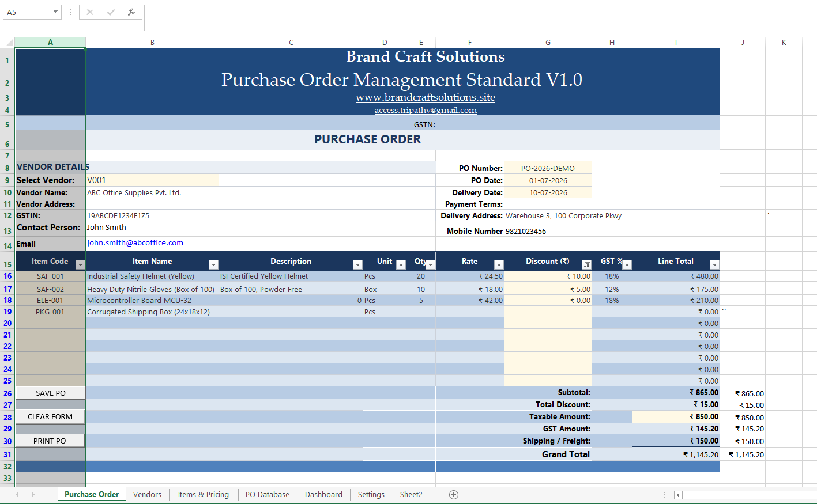Go to the Settings sheet tab
Image resolution: width=817 pixels, height=504 pixels.
click(371, 495)
